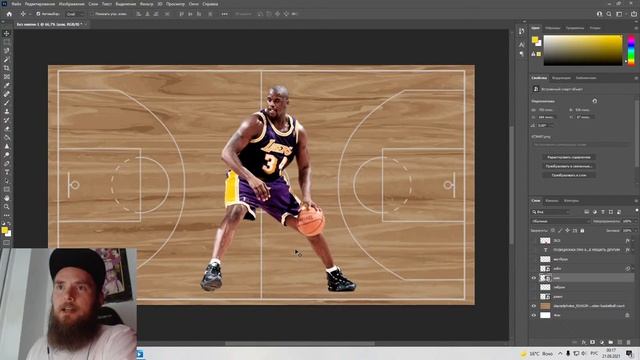Select the Horizontal Type tool

[7, 172]
